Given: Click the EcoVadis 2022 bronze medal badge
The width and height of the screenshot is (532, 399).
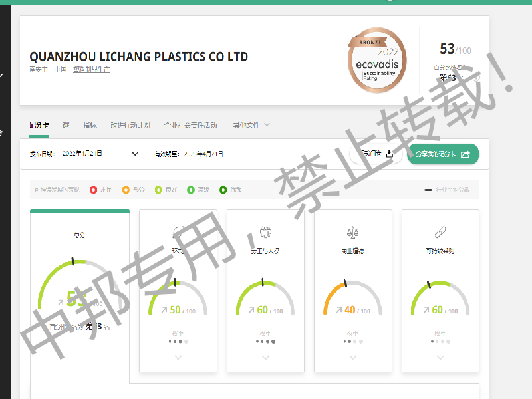Looking at the screenshot, I should [377, 60].
